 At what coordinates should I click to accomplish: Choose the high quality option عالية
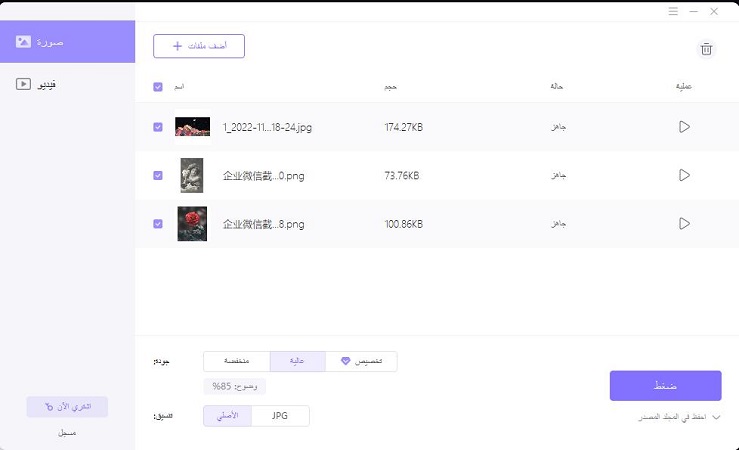coord(297,361)
